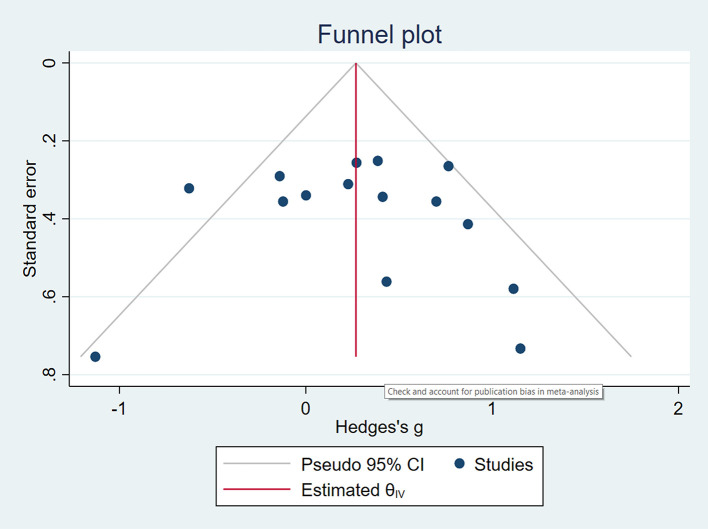The image size is (708, 529).
Task: Click the study dot near g 0.87
Action: coord(468,224)
